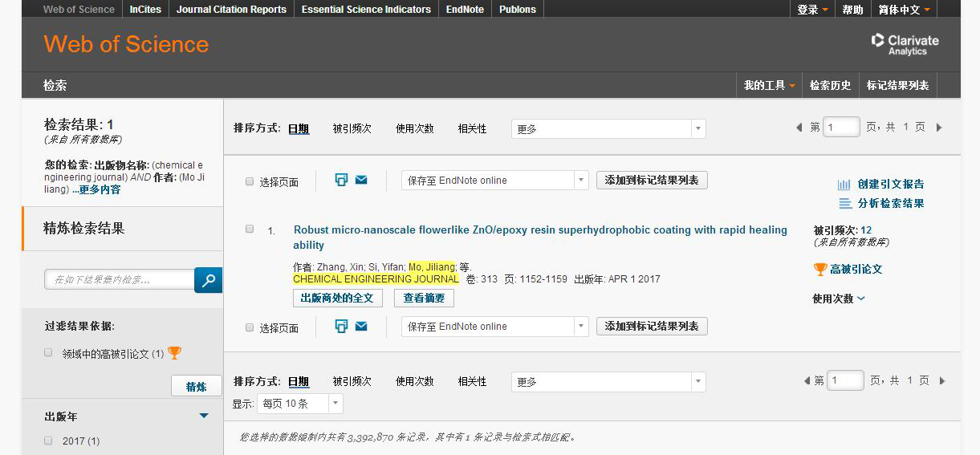Open the 我的工具 menu
Viewport: 980px width, 455px height.
click(769, 85)
